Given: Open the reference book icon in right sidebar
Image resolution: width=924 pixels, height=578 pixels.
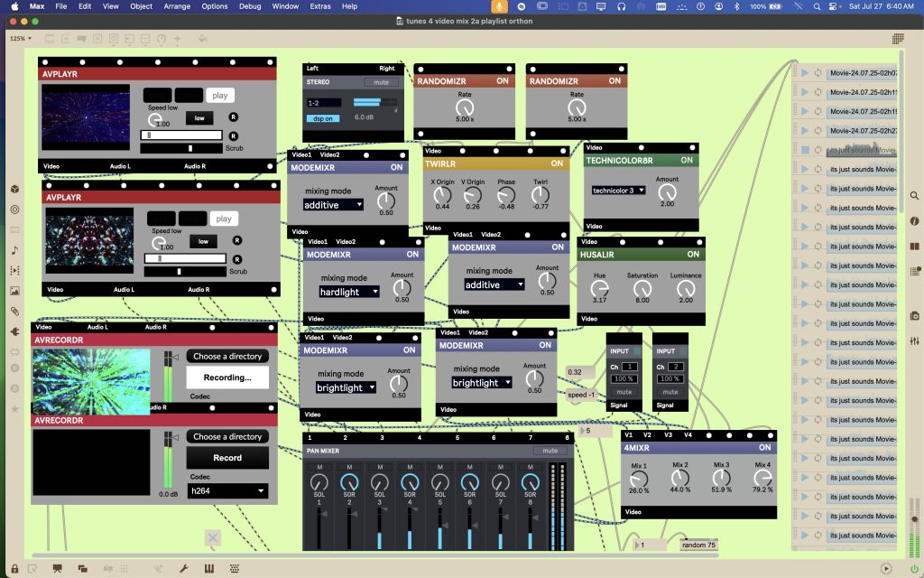Looking at the screenshot, I should 915,246.
